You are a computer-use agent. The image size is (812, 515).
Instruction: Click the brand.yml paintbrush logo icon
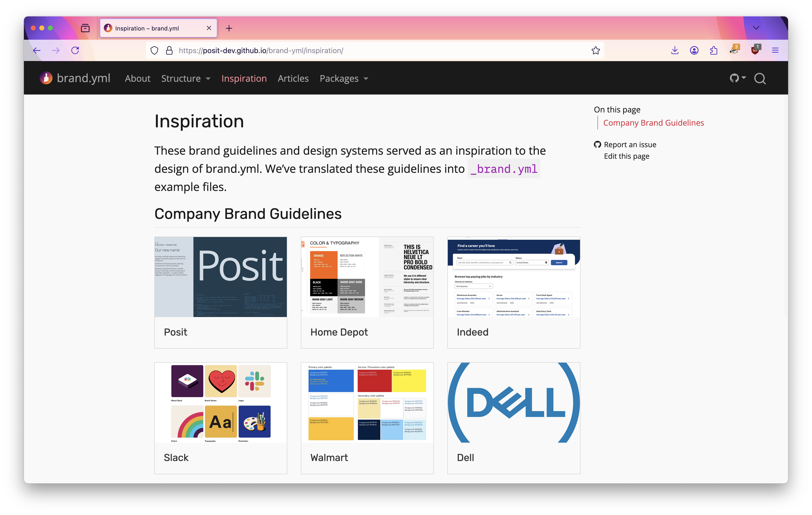click(46, 78)
